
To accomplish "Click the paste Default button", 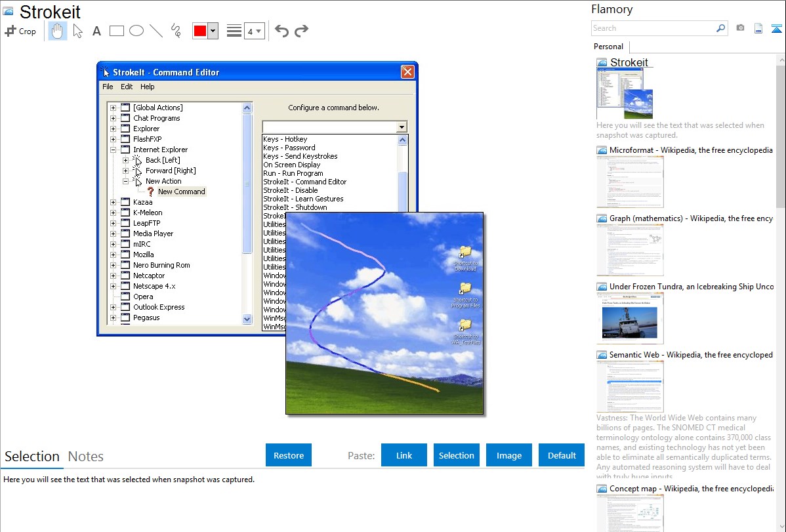I will [562, 455].
